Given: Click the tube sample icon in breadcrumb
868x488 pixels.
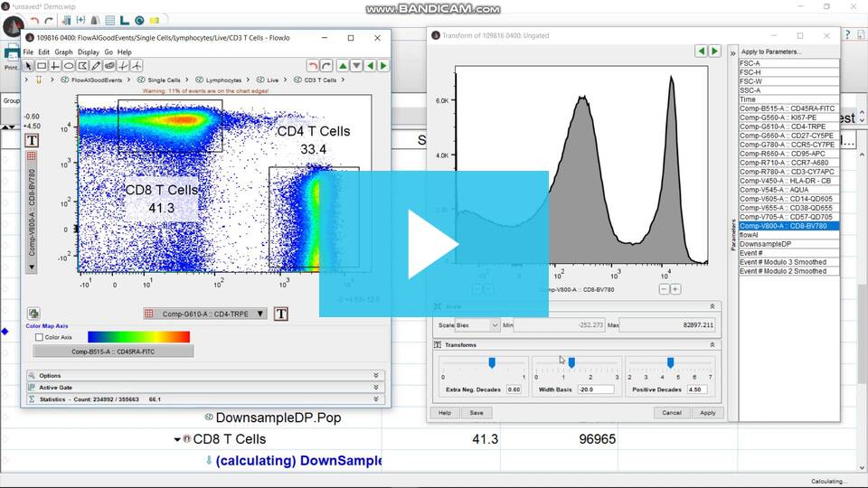Looking at the screenshot, I should (39, 80).
